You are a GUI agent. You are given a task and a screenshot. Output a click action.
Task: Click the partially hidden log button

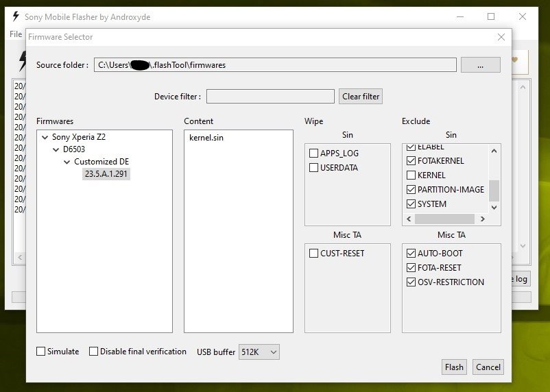tap(521, 279)
